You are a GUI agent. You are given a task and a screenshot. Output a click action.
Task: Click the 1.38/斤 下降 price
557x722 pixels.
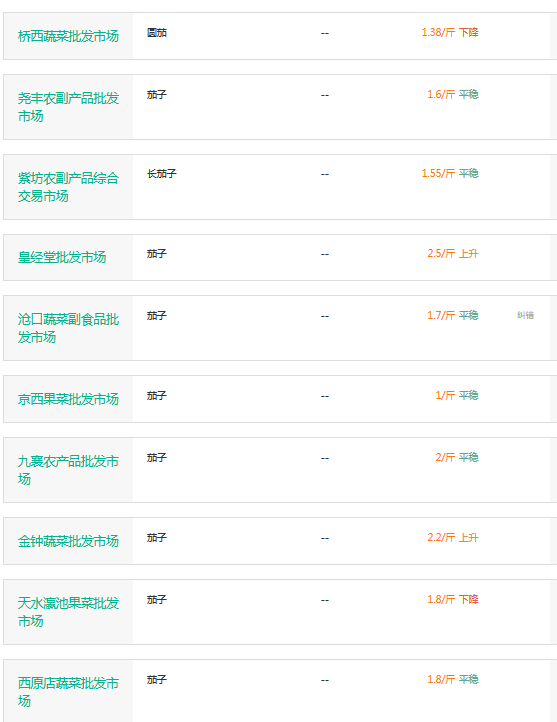pyautogui.click(x=450, y=32)
